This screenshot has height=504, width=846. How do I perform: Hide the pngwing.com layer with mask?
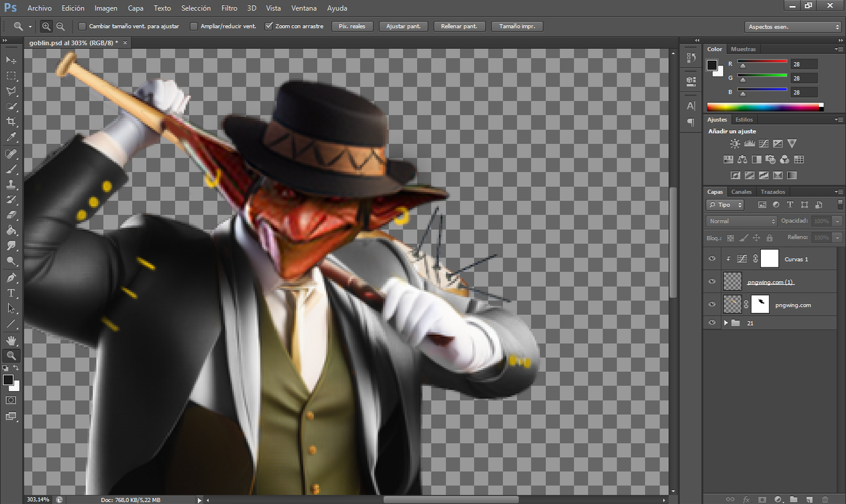pos(712,305)
